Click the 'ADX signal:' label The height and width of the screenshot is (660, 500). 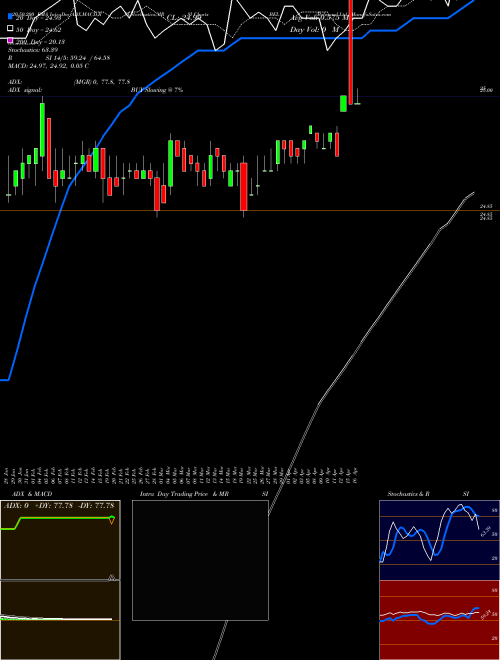tap(25, 90)
